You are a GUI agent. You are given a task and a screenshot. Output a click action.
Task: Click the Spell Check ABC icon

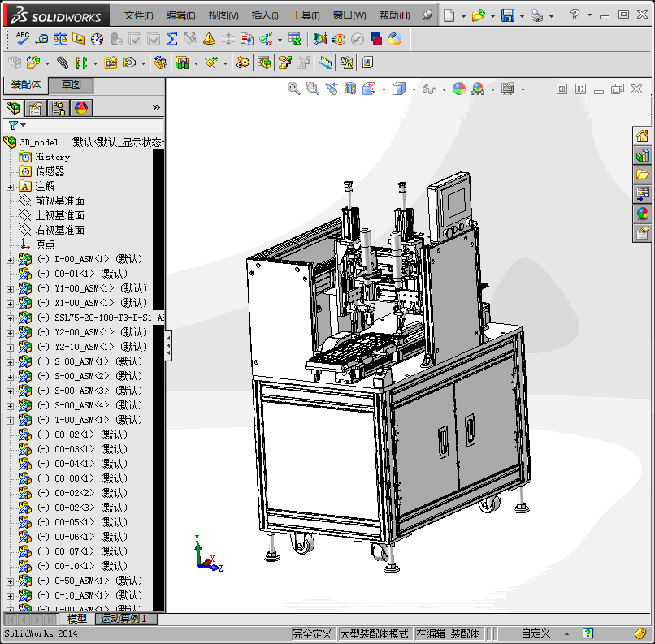[x=23, y=38]
